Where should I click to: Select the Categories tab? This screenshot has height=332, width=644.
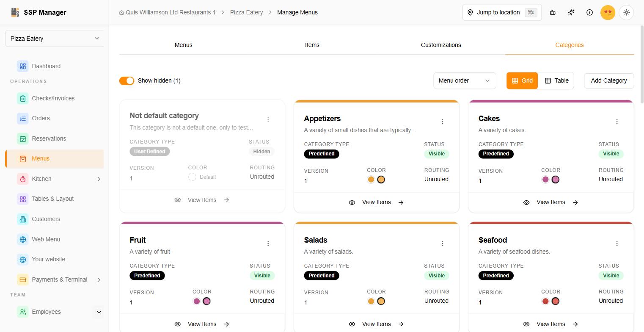click(x=570, y=45)
